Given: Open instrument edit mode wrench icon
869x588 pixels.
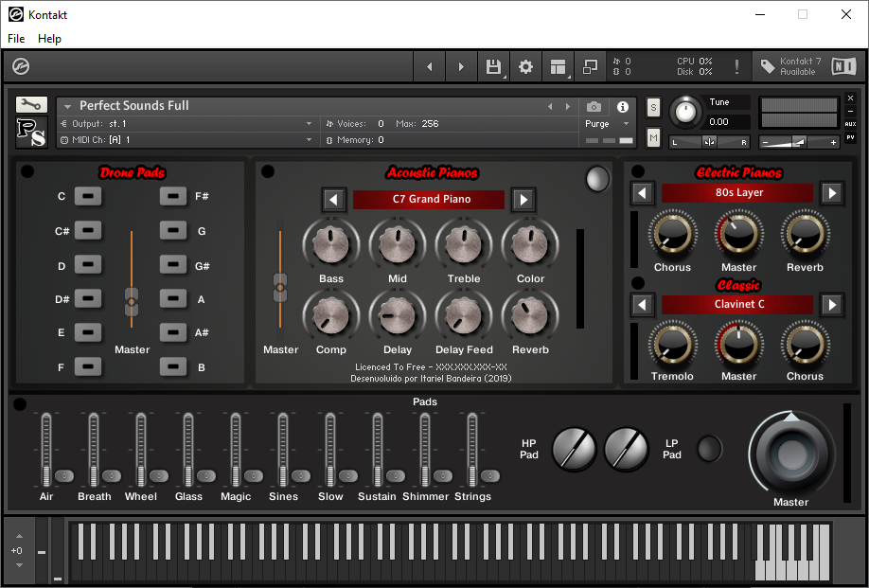Looking at the screenshot, I should pyautogui.click(x=31, y=104).
